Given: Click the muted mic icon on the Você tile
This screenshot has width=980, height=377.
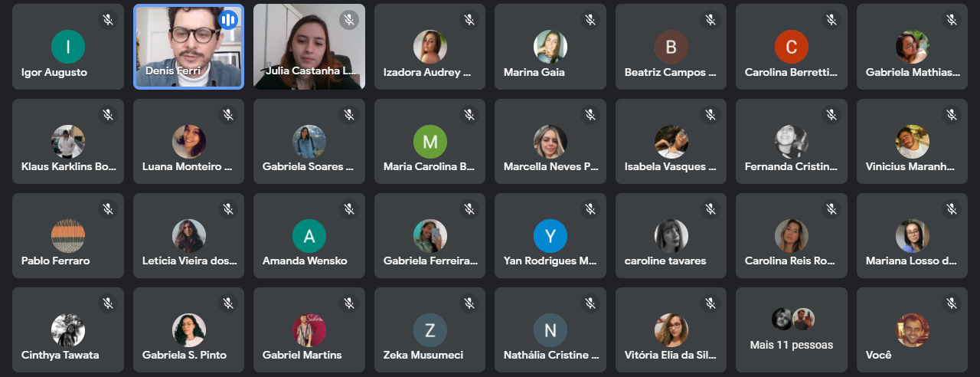Looking at the screenshot, I should (x=952, y=303).
